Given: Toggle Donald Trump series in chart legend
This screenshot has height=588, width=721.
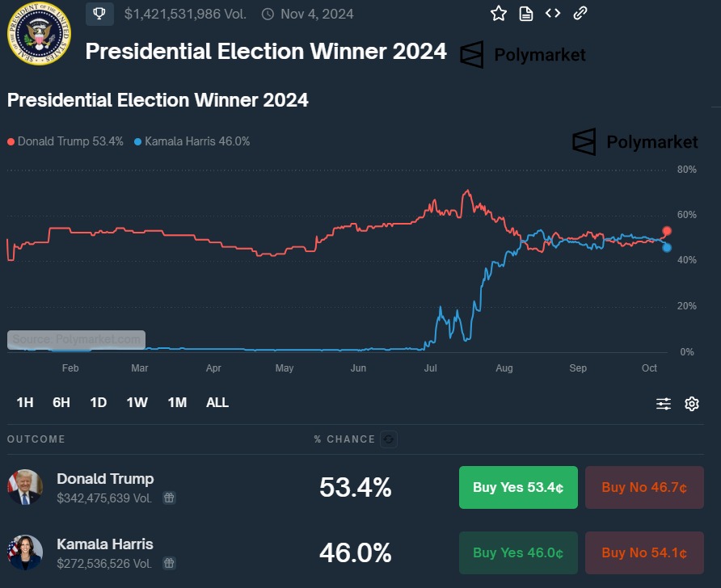Looking at the screenshot, I should coord(65,141).
